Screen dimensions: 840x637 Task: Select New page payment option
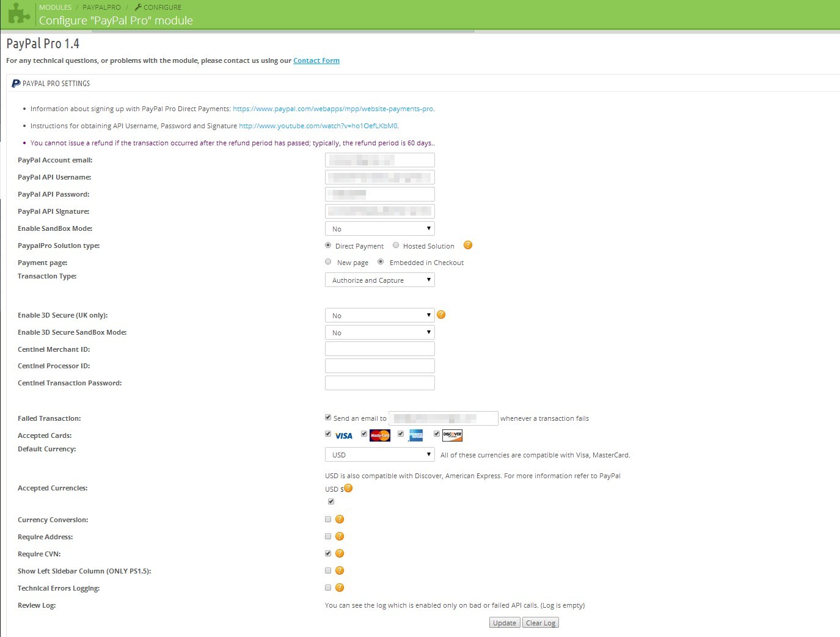pos(328,261)
